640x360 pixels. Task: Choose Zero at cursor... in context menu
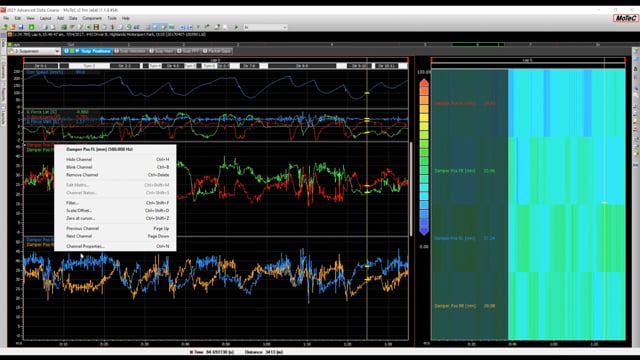coord(116,218)
